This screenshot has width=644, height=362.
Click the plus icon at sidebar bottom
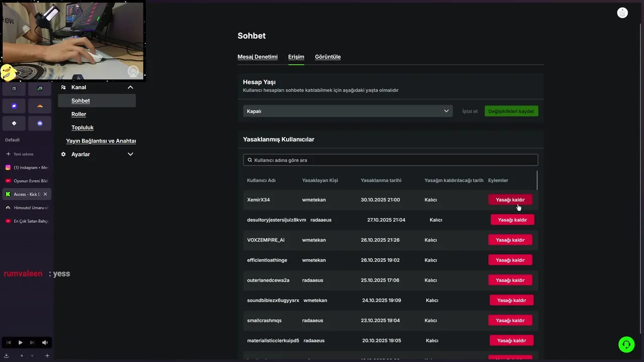tap(47, 355)
